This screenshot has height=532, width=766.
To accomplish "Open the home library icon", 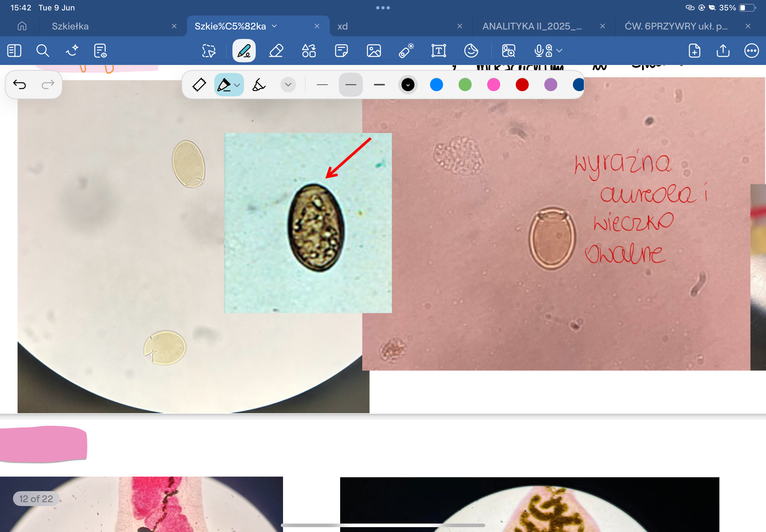I will coord(22,26).
